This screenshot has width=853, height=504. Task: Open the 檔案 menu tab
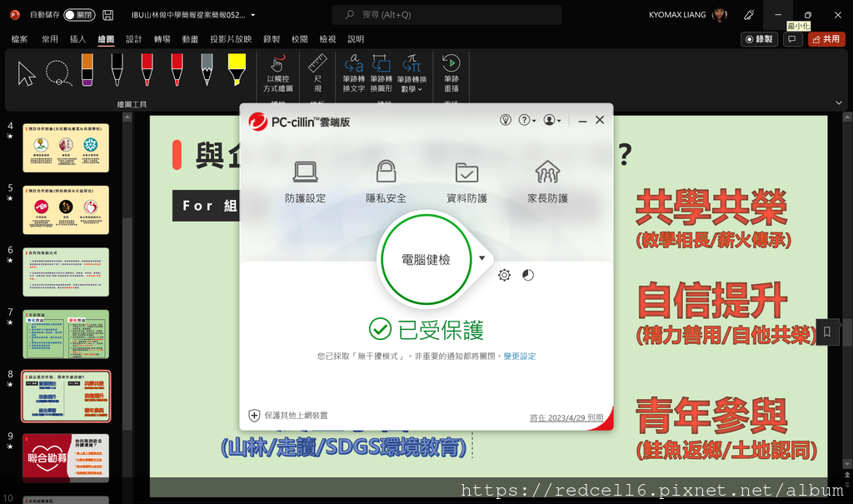point(20,39)
